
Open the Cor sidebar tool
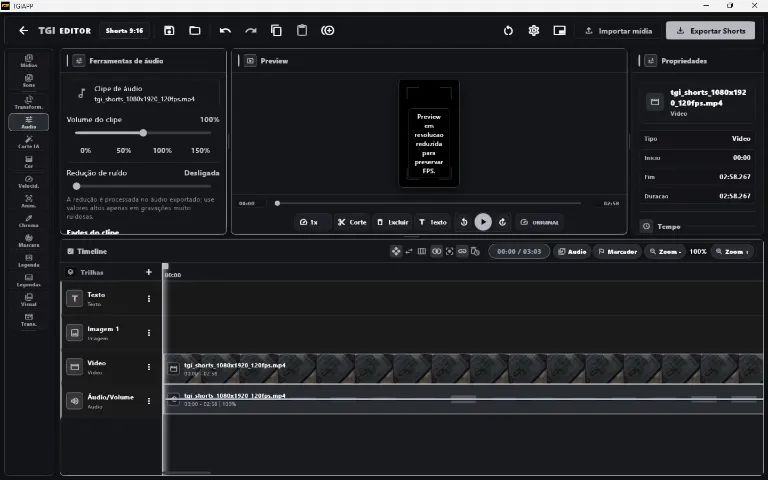pos(28,162)
